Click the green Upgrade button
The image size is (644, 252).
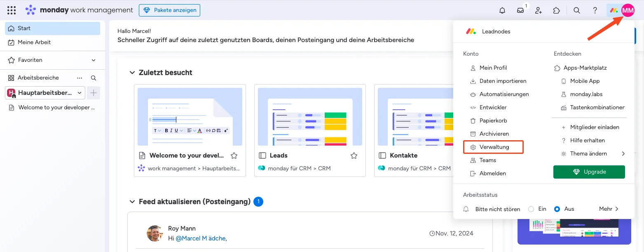click(x=589, y=172)
